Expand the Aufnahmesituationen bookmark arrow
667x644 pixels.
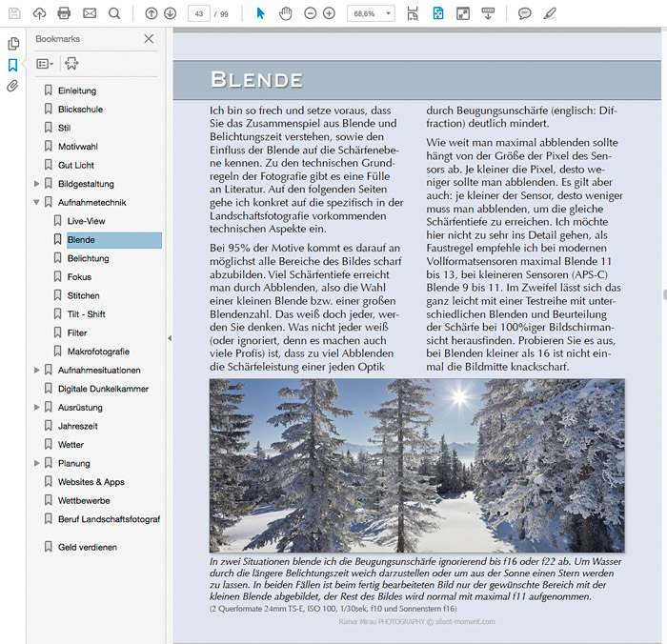[x=37, y=370]
